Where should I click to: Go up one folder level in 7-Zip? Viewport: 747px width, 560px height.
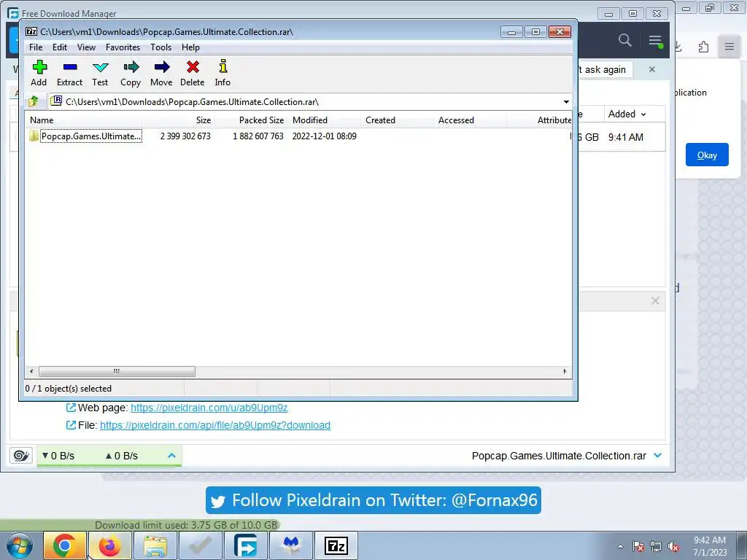[34, 101]
